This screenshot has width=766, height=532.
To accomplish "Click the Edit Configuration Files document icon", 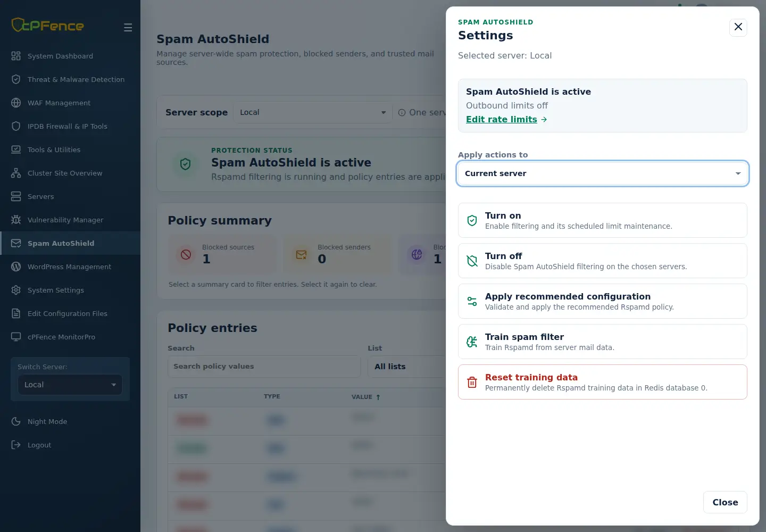I will [16, 313].
